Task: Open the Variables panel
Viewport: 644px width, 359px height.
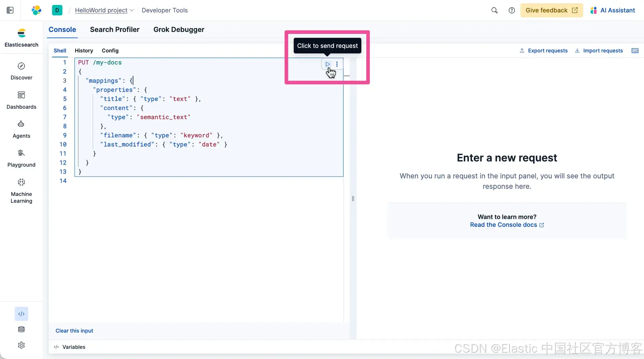Action: click(70, 347)
